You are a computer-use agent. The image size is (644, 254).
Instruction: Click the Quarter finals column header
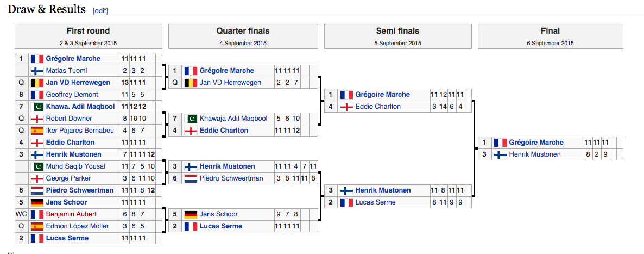click(243, 31)
